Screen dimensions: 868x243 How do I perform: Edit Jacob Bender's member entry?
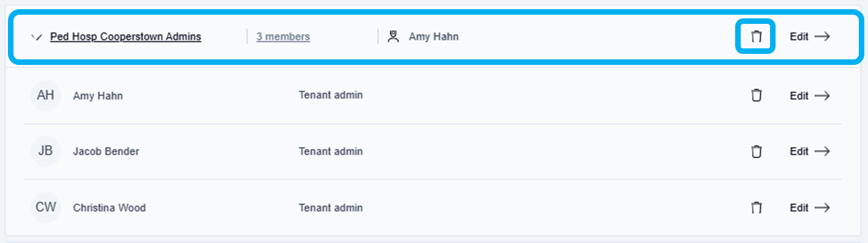point(810,151)
